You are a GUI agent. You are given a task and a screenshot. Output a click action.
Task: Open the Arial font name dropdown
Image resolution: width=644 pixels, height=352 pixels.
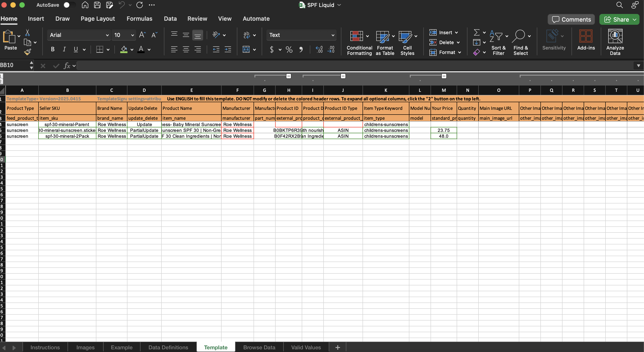coord(107,35)
